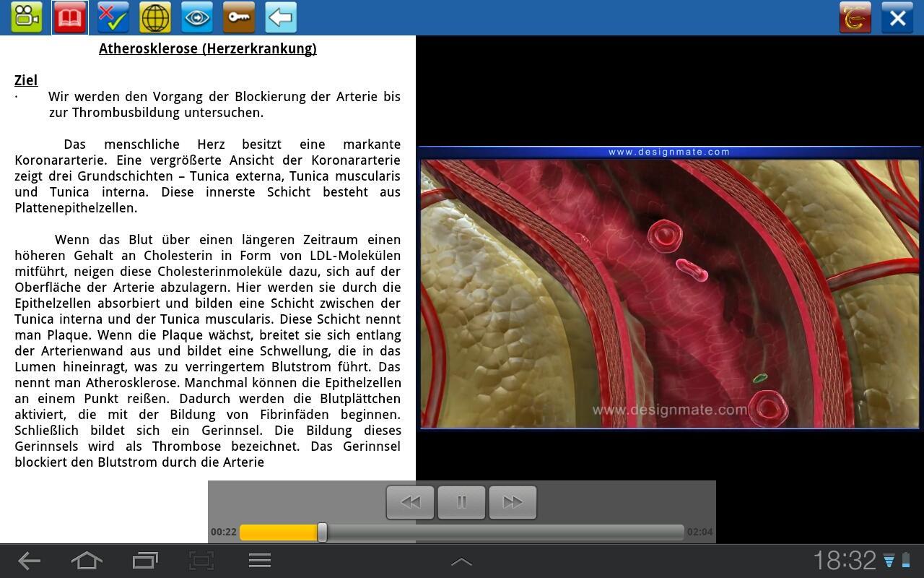This screenshot has height=578, width=924.
Task: Open recent apps in navigation bar
Action: (x=145, y=561)
